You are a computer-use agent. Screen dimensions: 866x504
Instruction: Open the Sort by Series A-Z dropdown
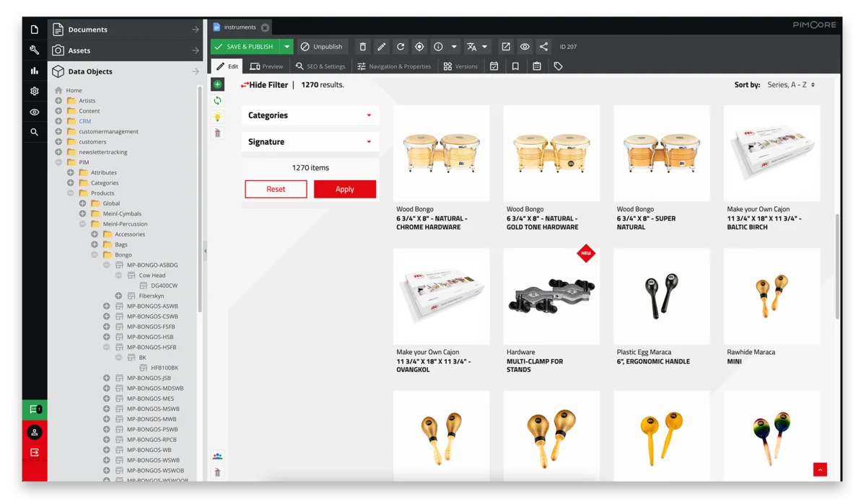(x=791, y=85)
